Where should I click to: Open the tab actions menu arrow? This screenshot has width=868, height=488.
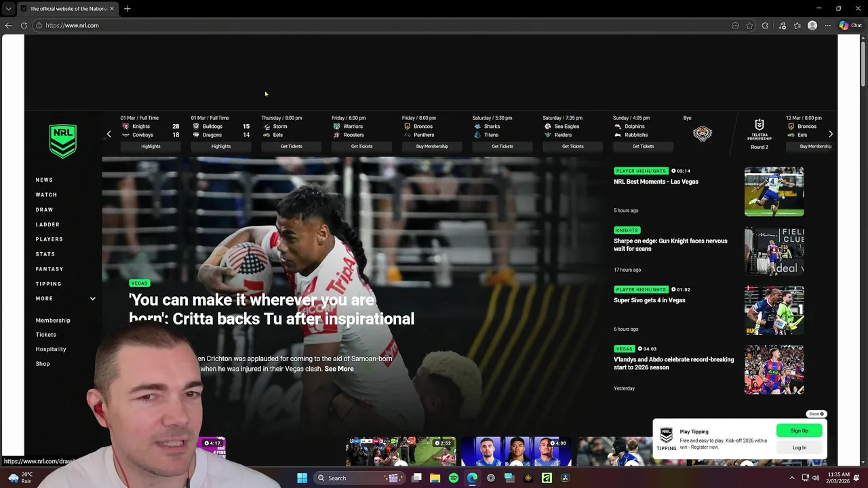(8, 9)
